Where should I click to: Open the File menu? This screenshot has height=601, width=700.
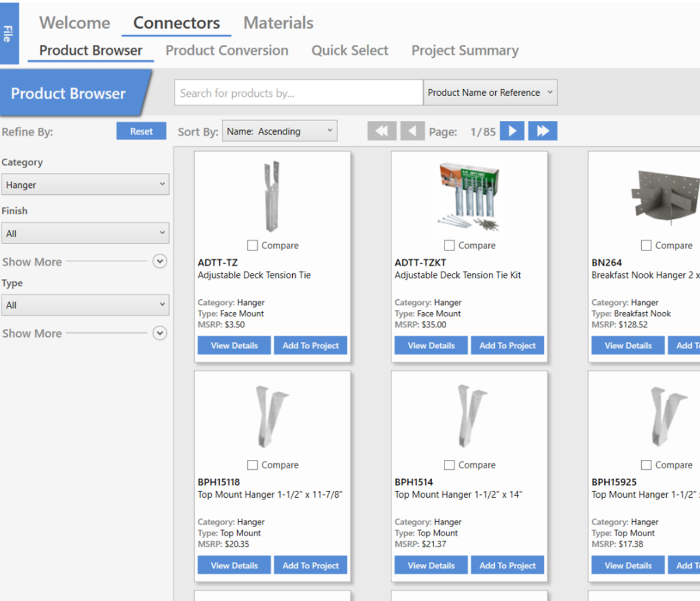8,33
